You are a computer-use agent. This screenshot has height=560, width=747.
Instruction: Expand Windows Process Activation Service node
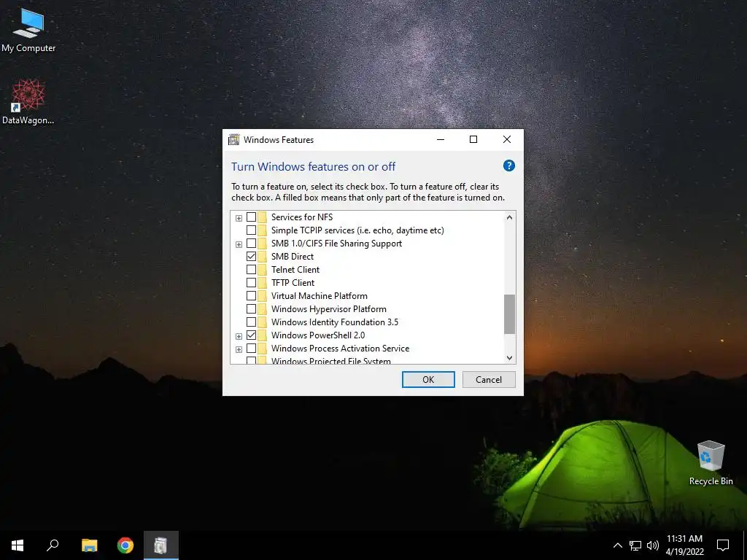coord(239,349)
